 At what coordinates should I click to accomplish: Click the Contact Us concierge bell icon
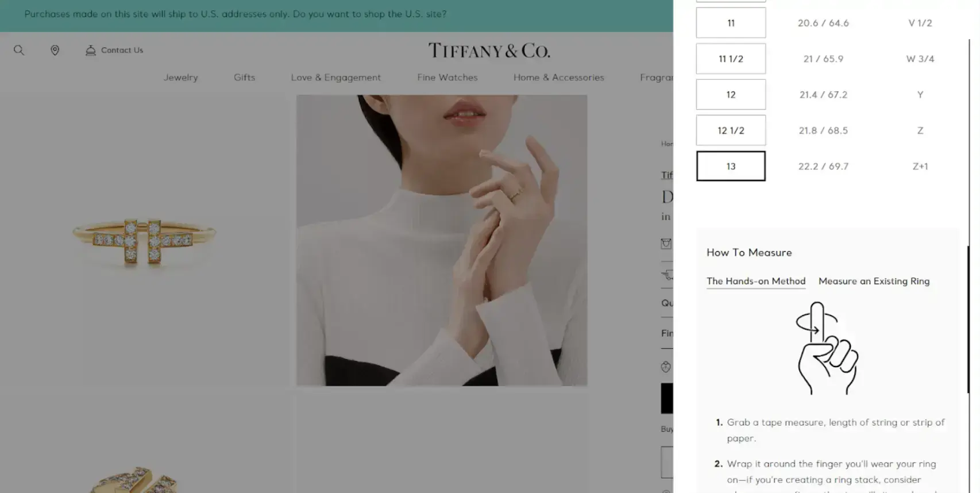(91, 50)
